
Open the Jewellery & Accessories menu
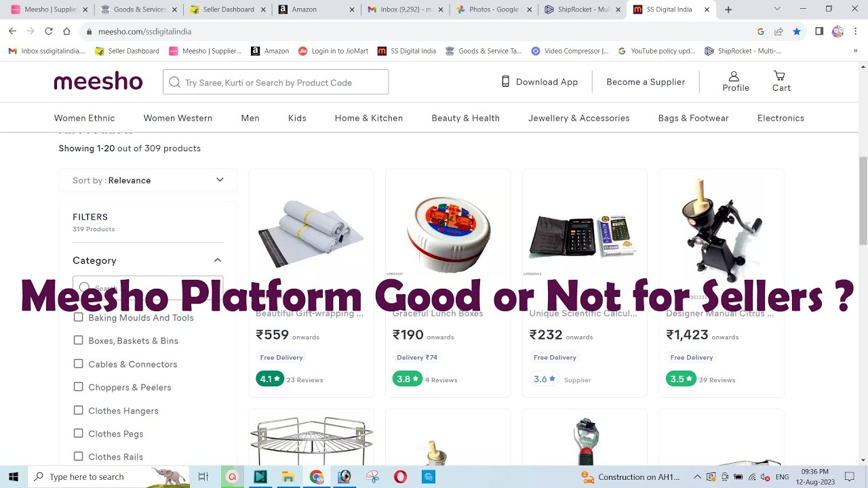(579, 118)
